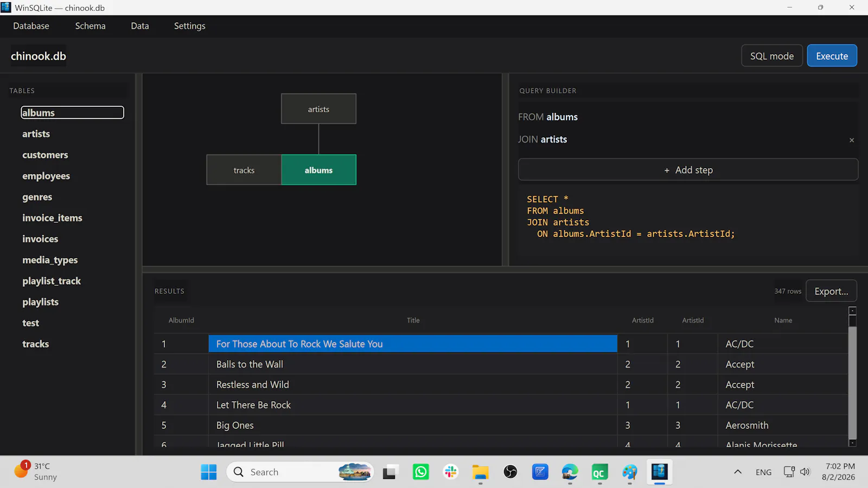Click the Name column header
Viewport: 868px width, 488px height.
(x=783, y=320)
